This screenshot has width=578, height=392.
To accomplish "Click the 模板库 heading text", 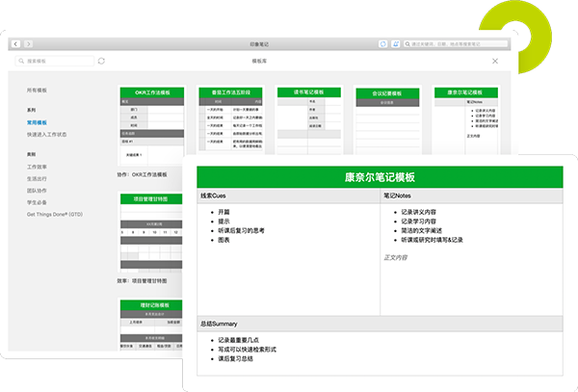I will coord(259,61).
